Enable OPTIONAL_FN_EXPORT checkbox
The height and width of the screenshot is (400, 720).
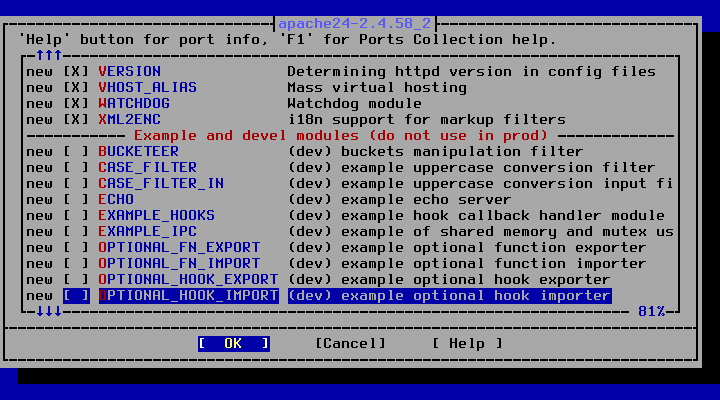[76, 248]
